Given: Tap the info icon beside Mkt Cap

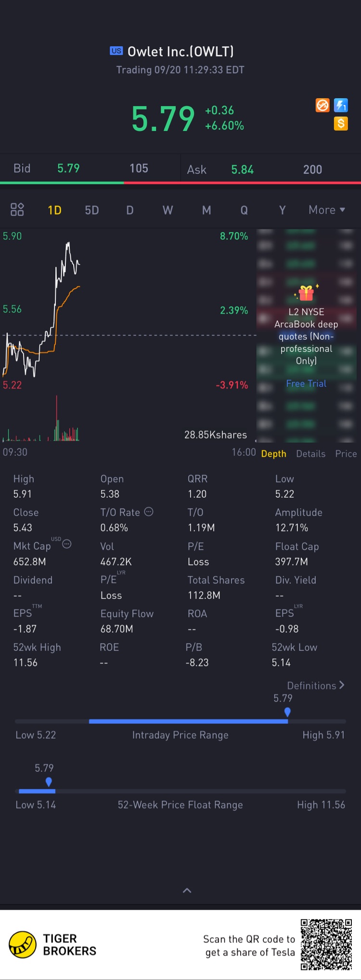Looking at the screenshot, I should 67,544.
